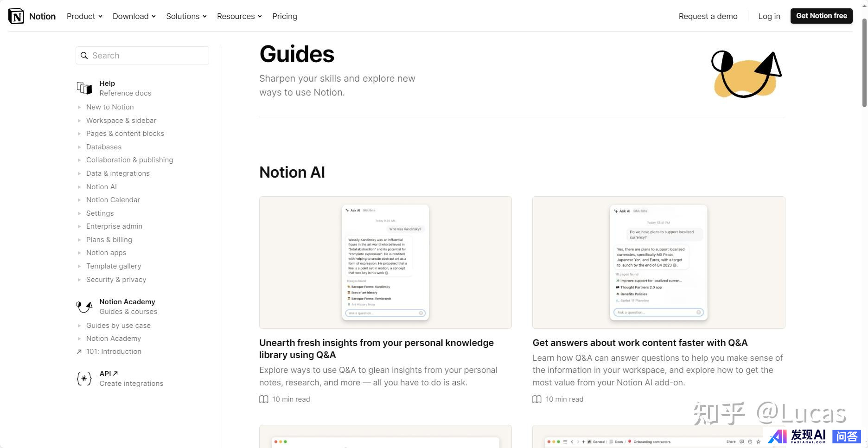The width and height of the screenshot is (868, 448).
Task: Open the Security & privacy item
Action: [x=116, y=280]
